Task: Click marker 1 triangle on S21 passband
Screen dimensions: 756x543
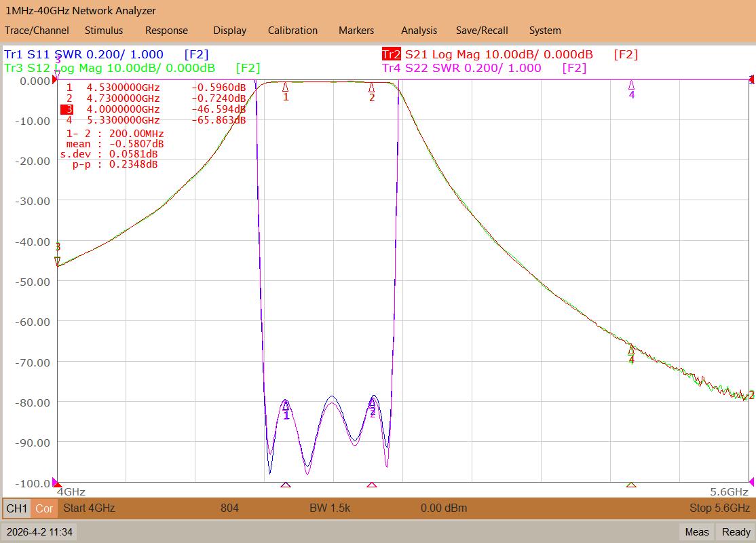Action: [x=286, y=88]
